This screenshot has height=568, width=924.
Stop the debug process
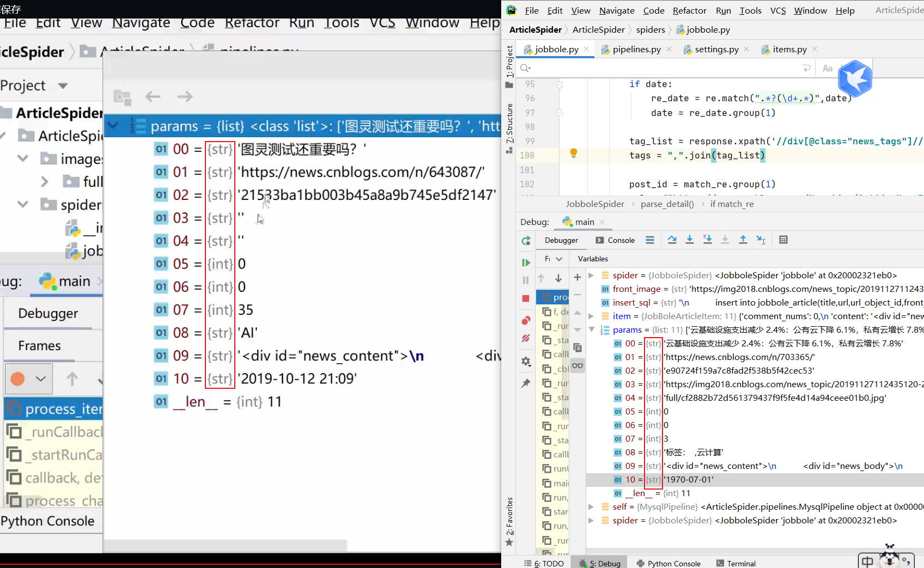click(526, 298)
